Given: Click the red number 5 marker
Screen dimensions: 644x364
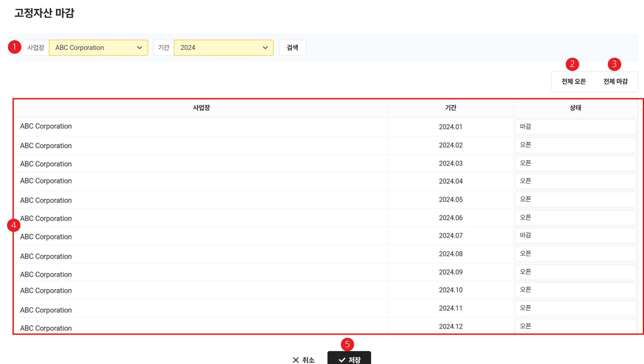Looking at the screenshot, I should (x=347, y=344).
